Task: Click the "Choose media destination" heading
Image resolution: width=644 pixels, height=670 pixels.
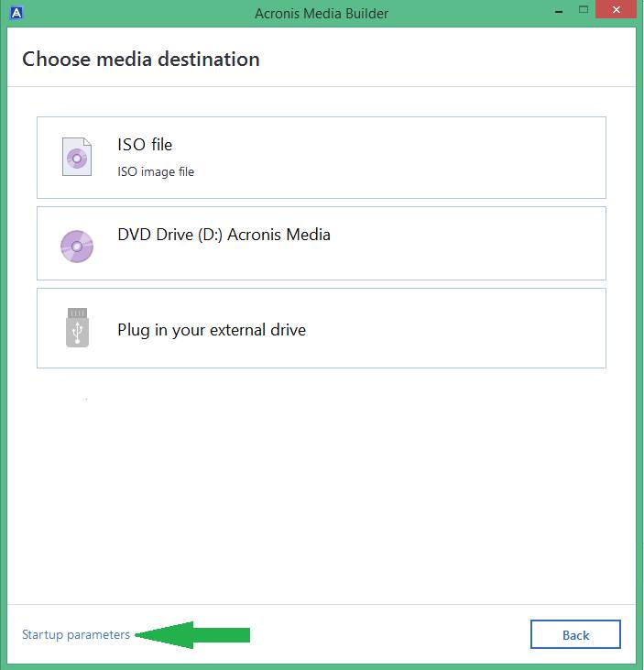Action: click(x=141, y=59)
